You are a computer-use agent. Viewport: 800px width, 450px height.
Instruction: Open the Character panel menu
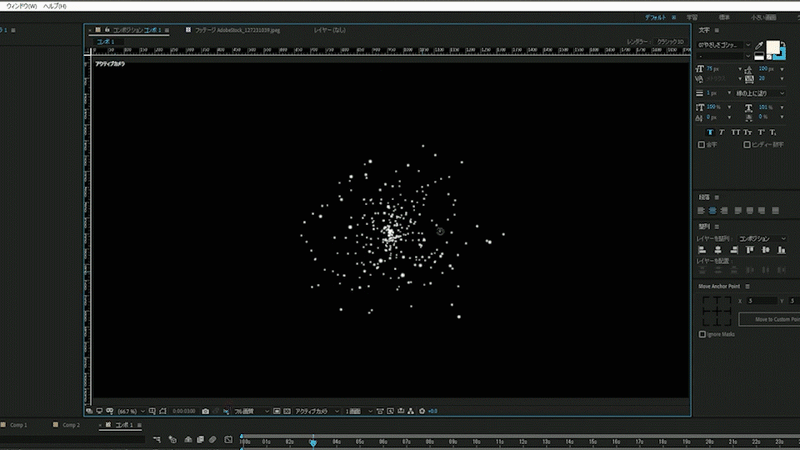click(x=716, y=31)
